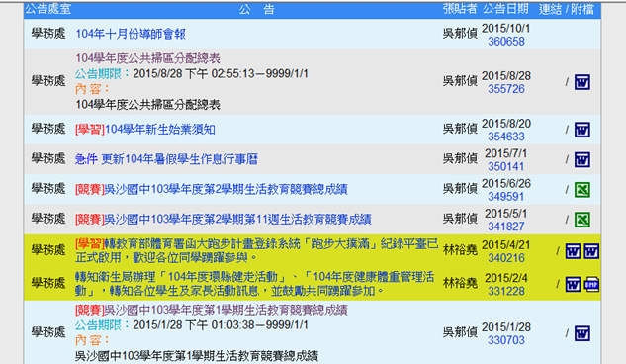Viewport: 626px width, 364px height.
Task: Open Word attachment for 104學年度公共掃區分配總表
Action: (x=582, y=82)
